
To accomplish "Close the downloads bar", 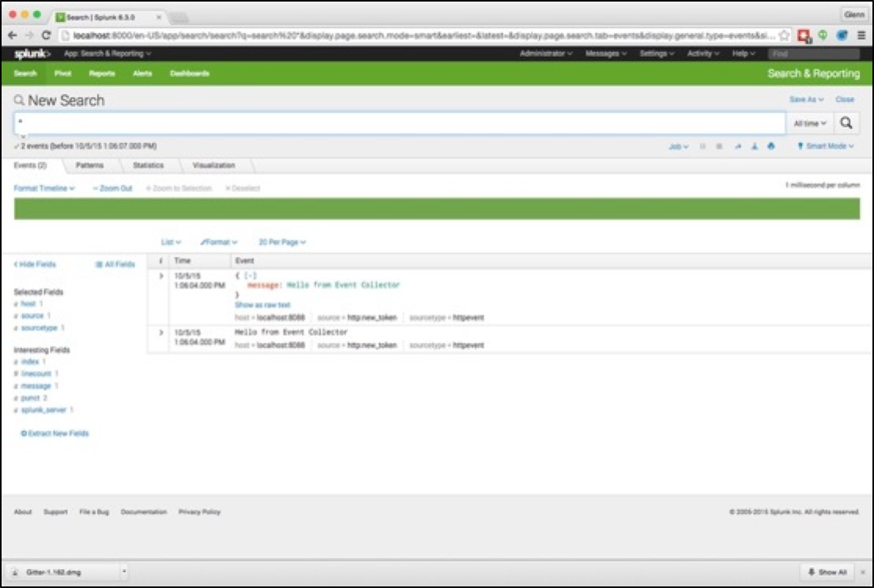I will pos(863,572).
